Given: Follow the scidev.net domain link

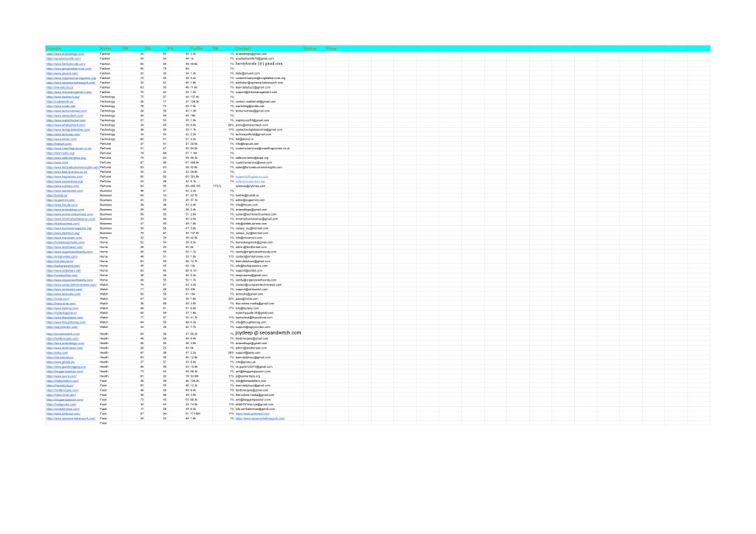Looking at the screenshot, I should pyautogui.click(x=61, y=106).
